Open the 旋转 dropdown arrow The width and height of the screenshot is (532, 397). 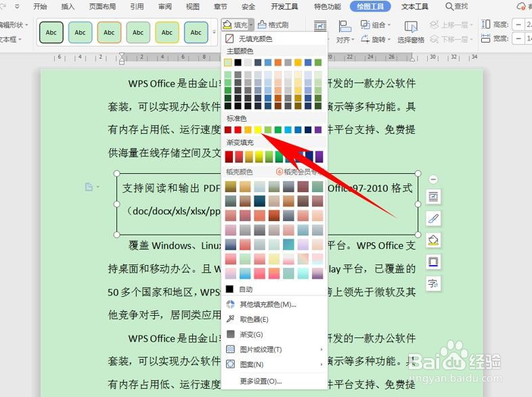click(389, 40)
